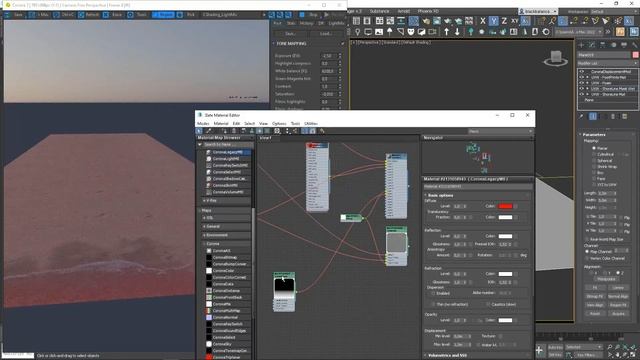Click the monitor icon in second toolbar row
Screen dimensions: 640x360
pos(368,31)
